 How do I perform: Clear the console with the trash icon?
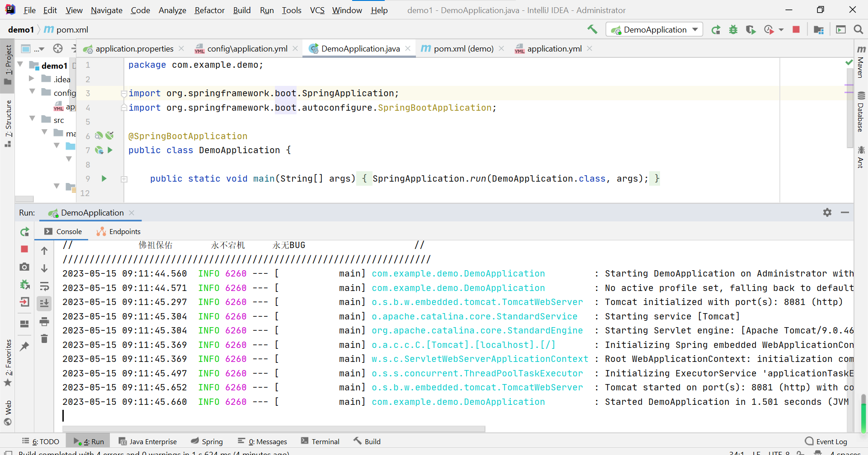coord(44,339)
